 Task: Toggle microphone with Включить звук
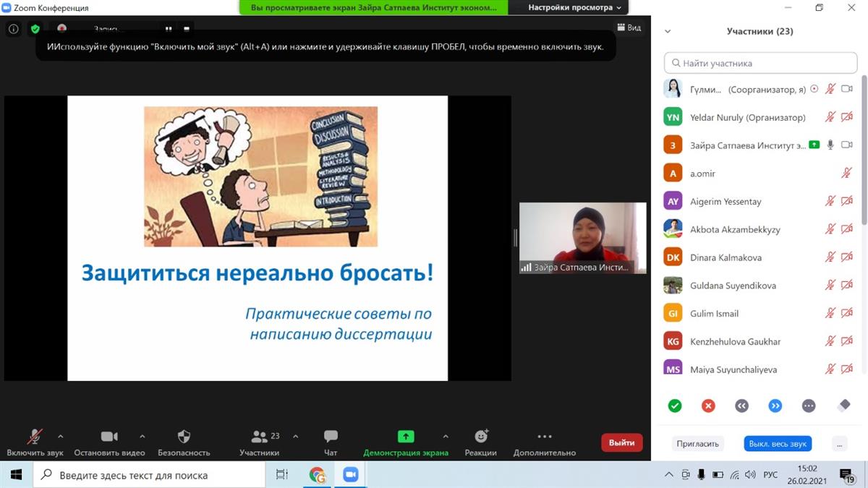tap(35, 437)
